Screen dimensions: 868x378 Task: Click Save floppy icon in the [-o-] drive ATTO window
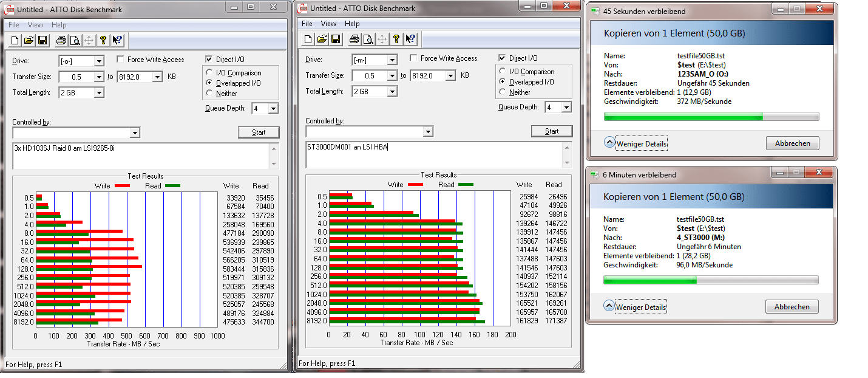pos(42,40)
